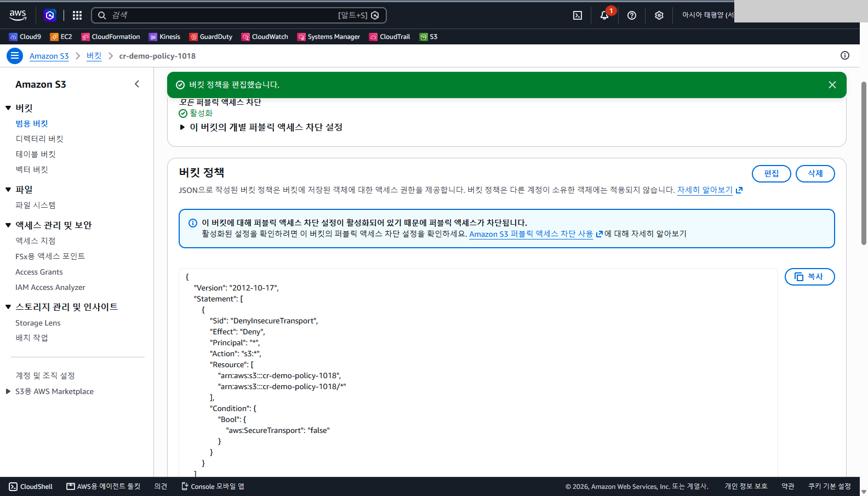The width and height of the screenshot is (868, 496).
Task: Open IAM Access Analyzer in sidebar
Action: pyautogui.click(x=50, y=287)
